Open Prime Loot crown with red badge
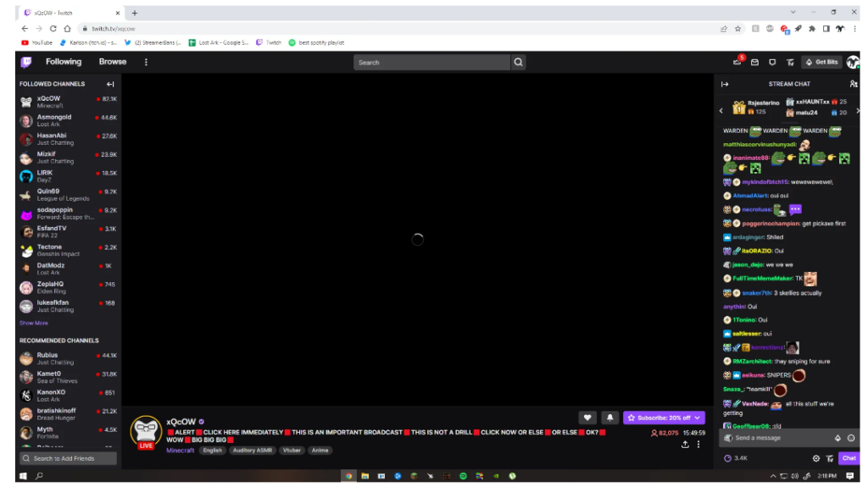Screen dimensions: 868x487 [737, 62]
